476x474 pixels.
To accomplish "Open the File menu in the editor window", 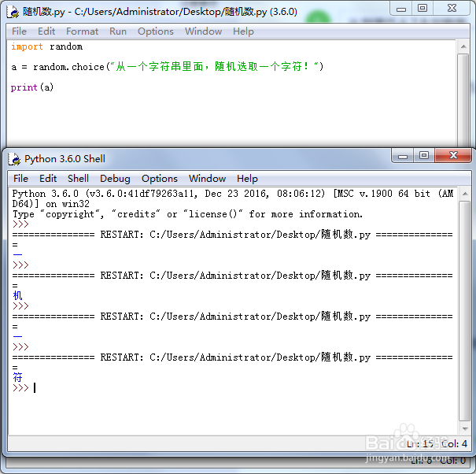I will [19, 31].
